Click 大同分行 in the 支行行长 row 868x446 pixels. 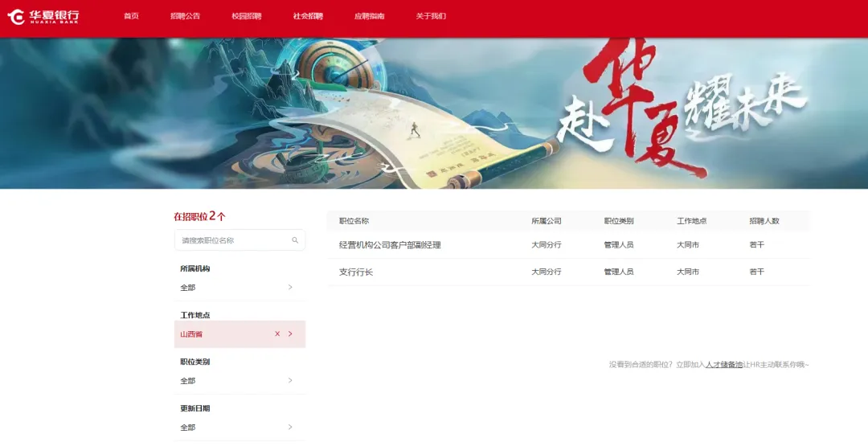(x=547, y=272)
